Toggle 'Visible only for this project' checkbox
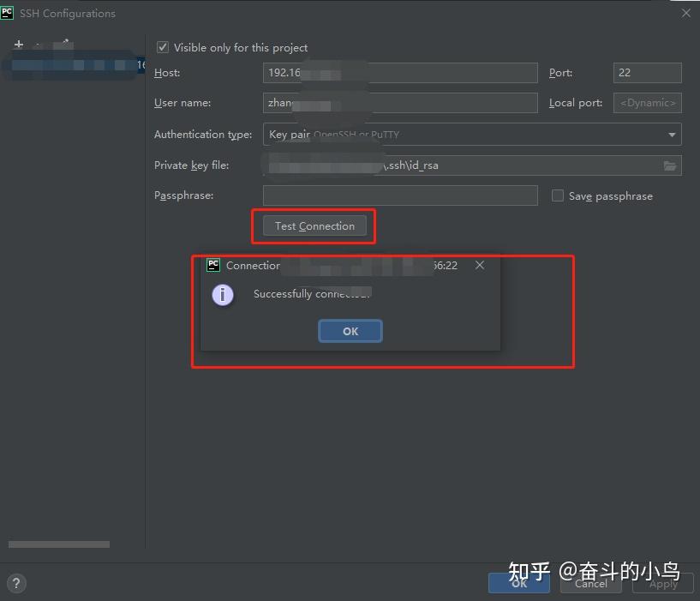Image resolution: width=700 pixels, height=601 pixels. [162, 47]
